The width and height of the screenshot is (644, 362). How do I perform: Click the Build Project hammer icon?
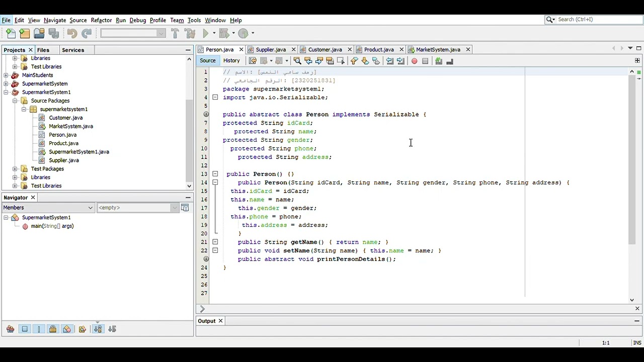click(175, 33)
